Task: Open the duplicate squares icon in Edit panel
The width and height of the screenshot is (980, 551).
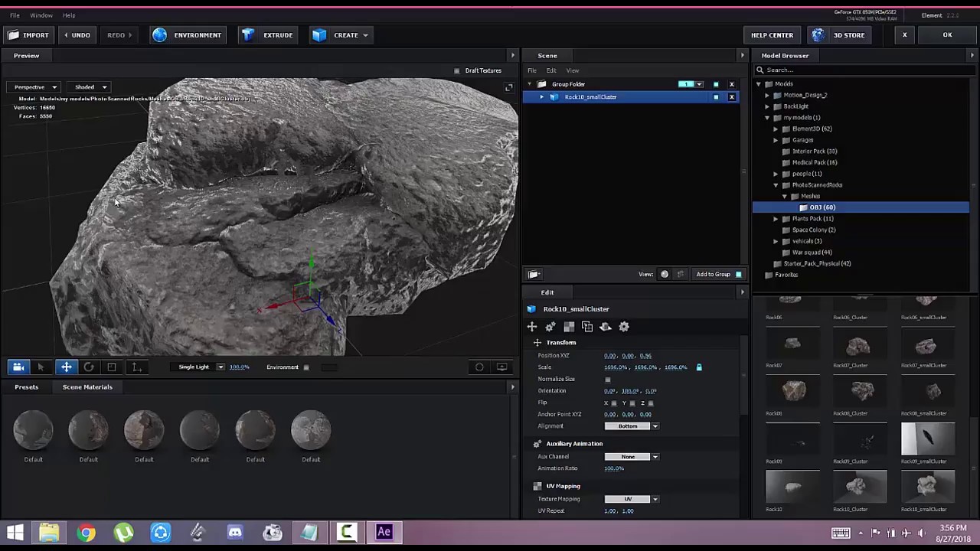Action: click(x=587, y=327)
